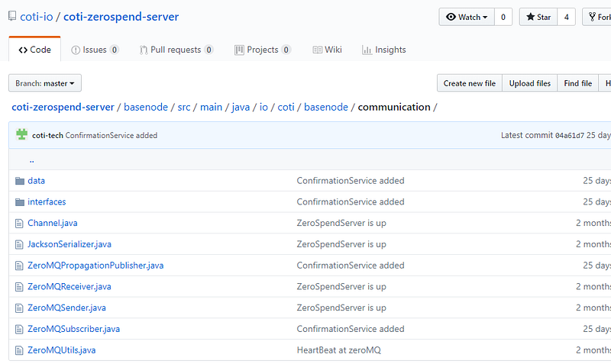611x364 pixels.
Task: Expand the Watch dropdown button
Action: point(466,17)
